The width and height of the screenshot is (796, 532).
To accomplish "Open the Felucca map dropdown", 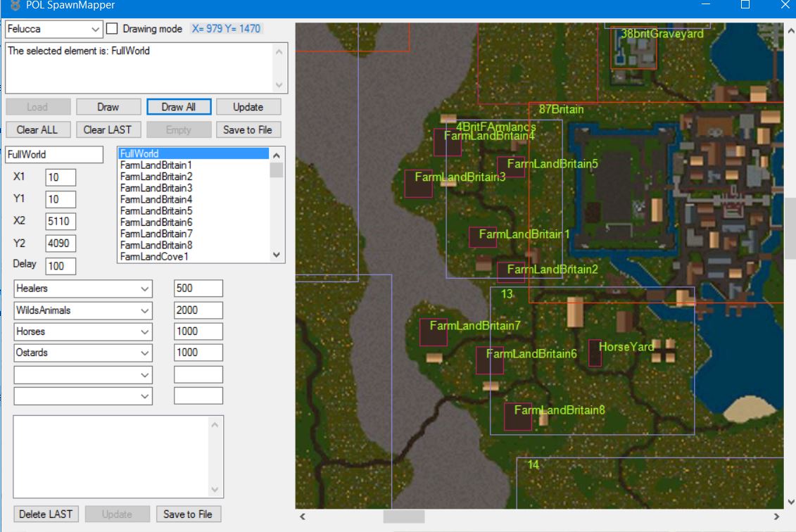I will coord(53,29).
